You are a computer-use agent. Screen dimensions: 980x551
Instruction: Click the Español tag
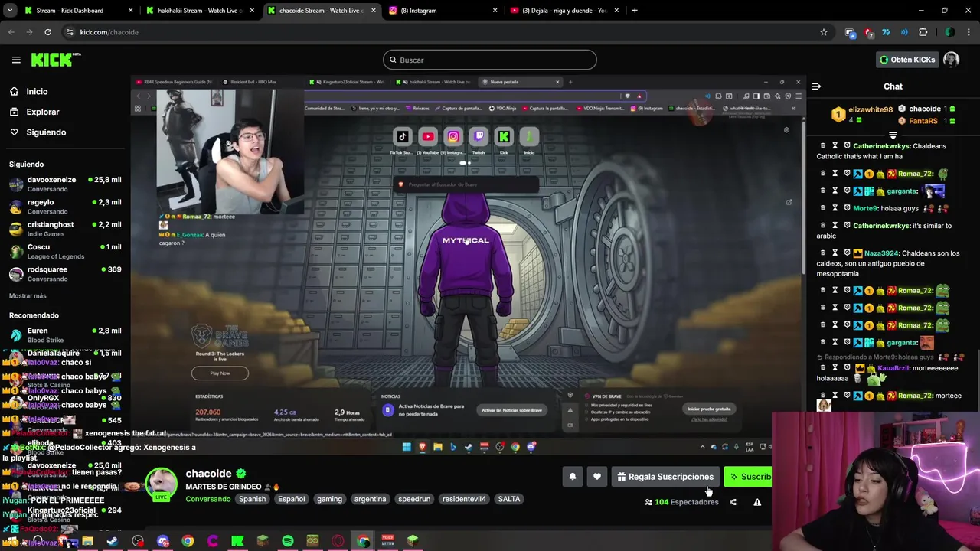(x=291, y=499)
